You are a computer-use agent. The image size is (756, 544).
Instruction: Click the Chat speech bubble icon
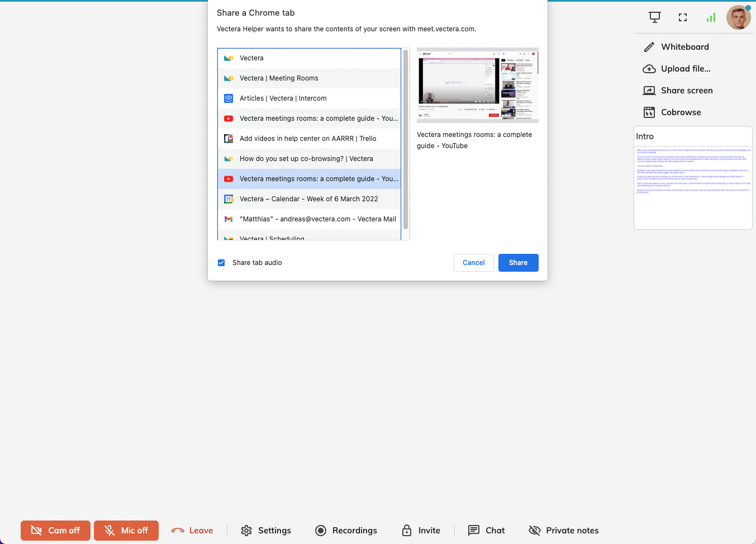click(474, 531)
